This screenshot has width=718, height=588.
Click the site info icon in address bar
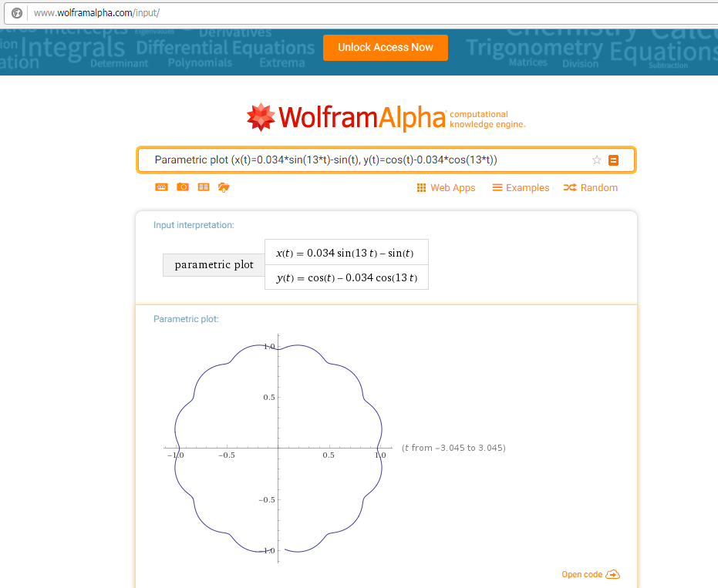point(17,13)
